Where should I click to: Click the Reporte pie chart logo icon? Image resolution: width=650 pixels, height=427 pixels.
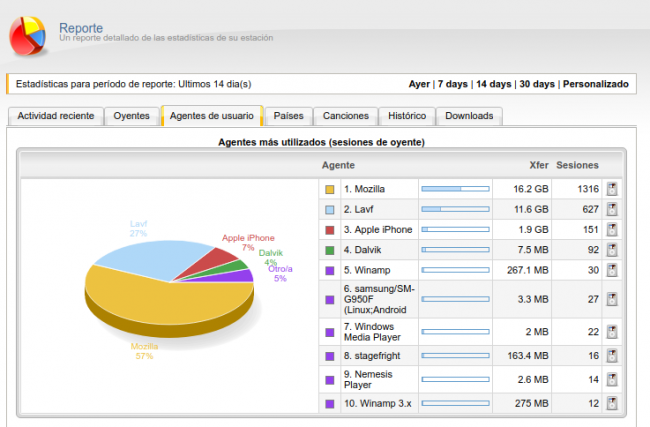point(27,35)
